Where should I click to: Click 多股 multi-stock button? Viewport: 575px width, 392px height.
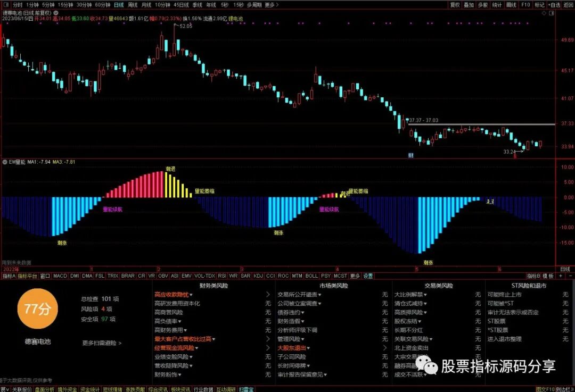tap(483, 5)
